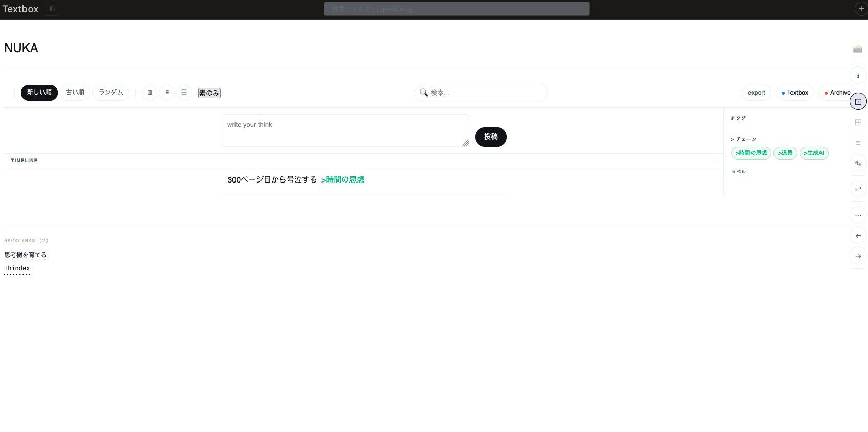Open the Thindex backlink
The height and width of the screenshot is (432, 868).
coord(17,268)
